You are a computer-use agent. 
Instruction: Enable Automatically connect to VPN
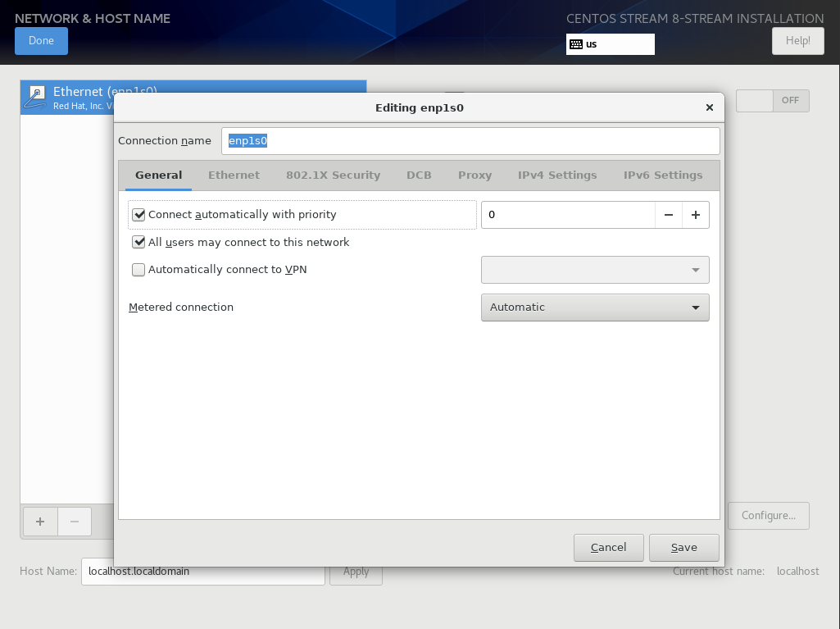(x=138, y=270)
